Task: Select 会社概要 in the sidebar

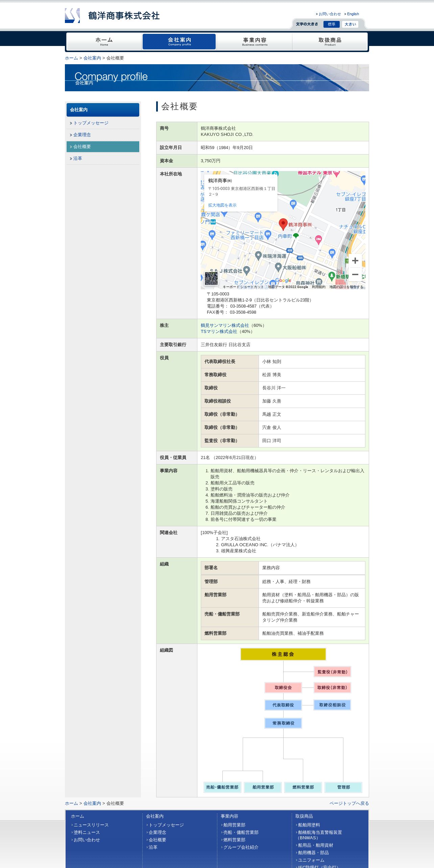Action: tap(103, 147)
